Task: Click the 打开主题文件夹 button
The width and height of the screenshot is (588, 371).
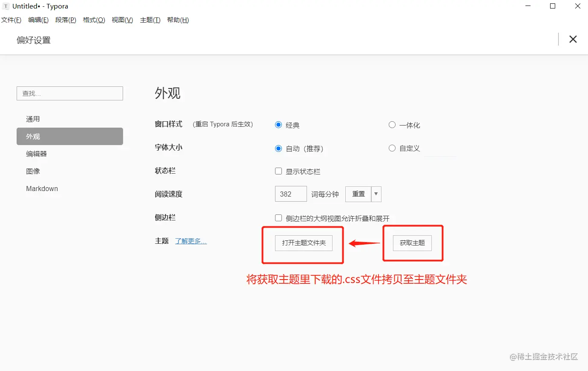Action: tap(304, 243)
